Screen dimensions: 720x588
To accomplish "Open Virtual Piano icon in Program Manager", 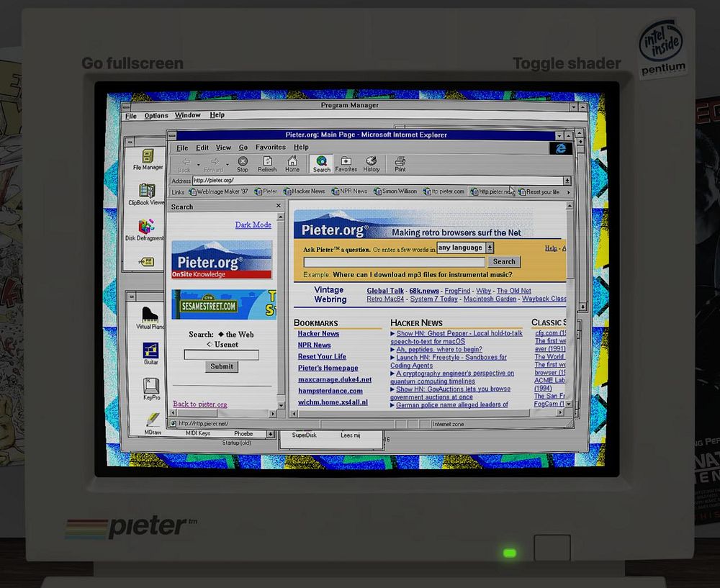I will (x=150, y=318).
